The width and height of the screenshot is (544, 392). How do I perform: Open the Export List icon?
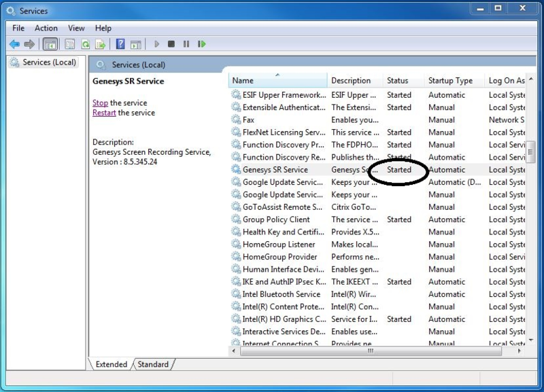pos(99,44)
